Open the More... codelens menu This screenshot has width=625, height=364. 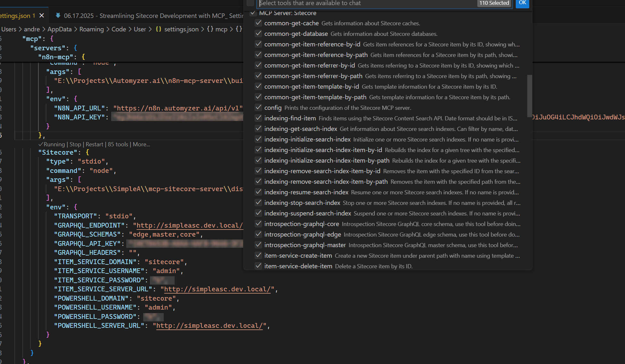click(141, 144)
